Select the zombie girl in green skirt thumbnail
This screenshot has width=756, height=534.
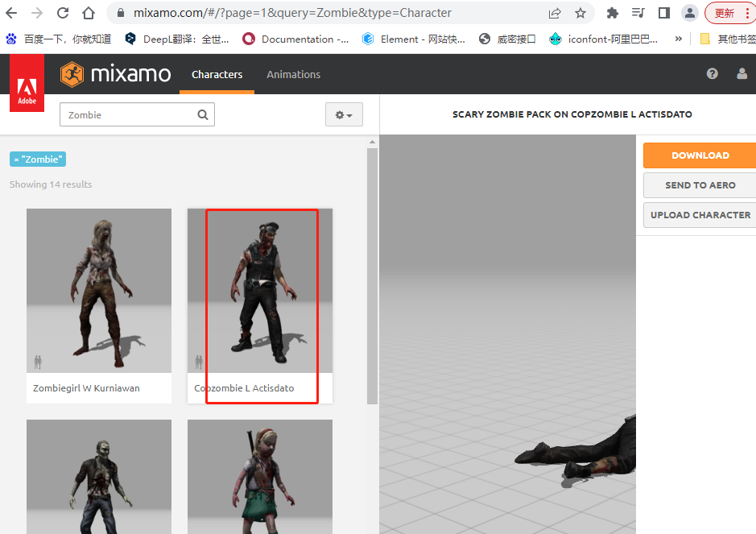pos(260,477)
